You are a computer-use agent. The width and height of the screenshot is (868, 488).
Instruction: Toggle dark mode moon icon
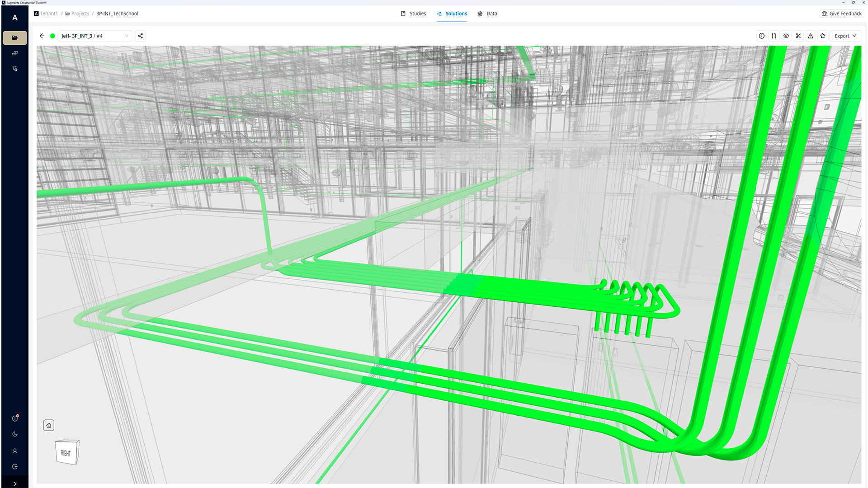(15, 434)
